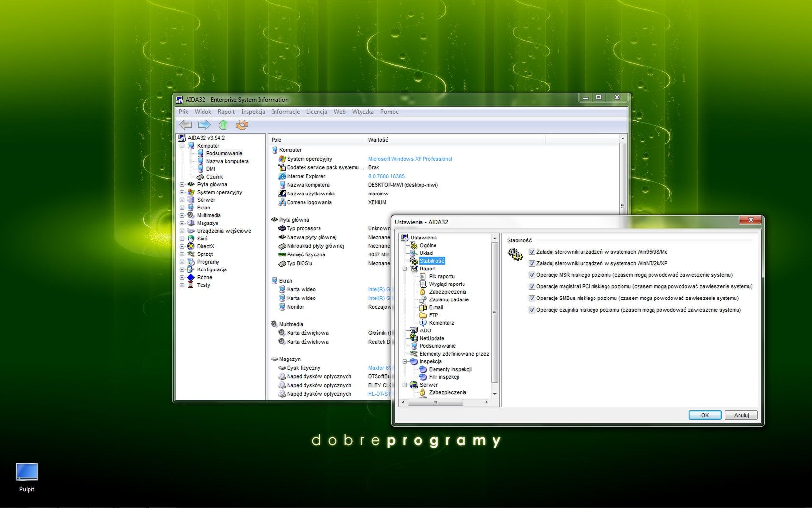Viewport: 812px width, 508px height.
Task: Toggle low-level sensor (czujnika) operations checkbox
Action: tap(532, 310)
